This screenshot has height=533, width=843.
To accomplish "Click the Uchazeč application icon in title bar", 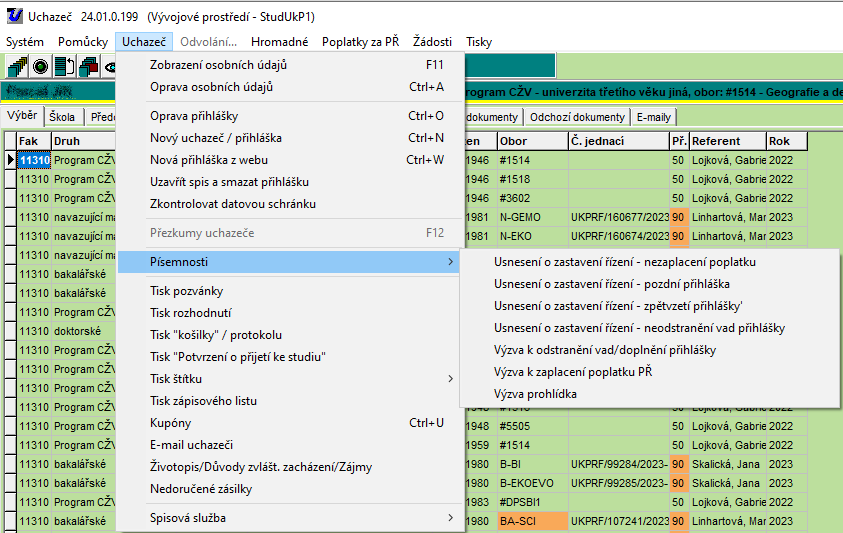I will [x=13, y=17].
